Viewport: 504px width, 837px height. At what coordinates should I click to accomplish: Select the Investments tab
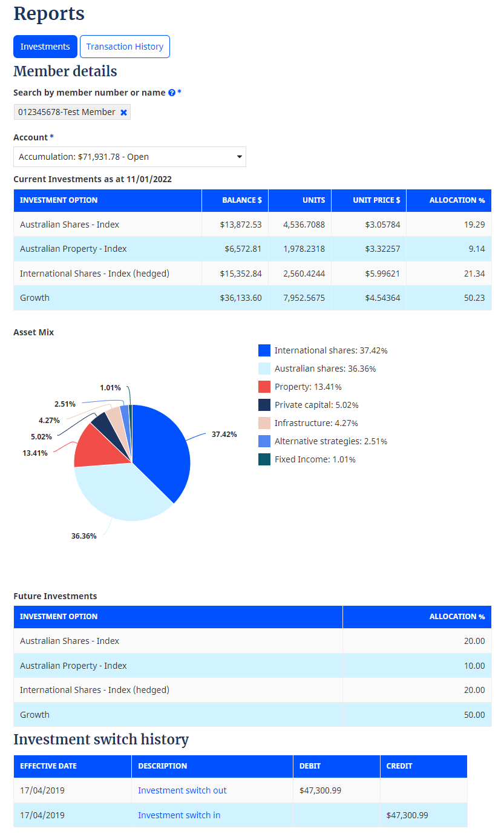pyautogui.click(x=45, y=47)
